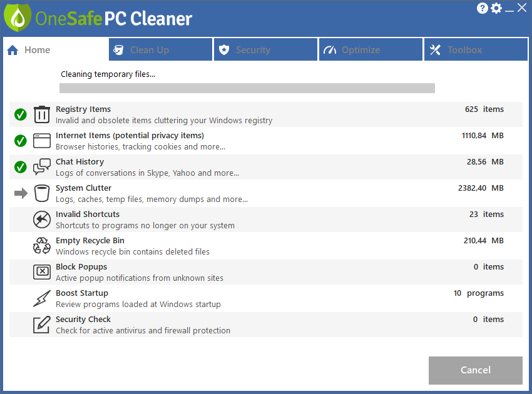The width and height of the screenshot is (532, 394).
Task: Click 'Review programs loaded at Windows startup'
Action: [138, 305]
